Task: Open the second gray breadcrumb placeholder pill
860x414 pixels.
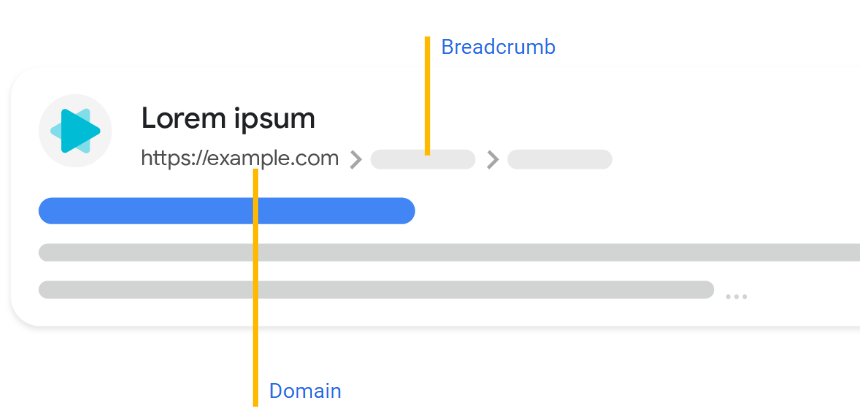Action: click(560, 159)
